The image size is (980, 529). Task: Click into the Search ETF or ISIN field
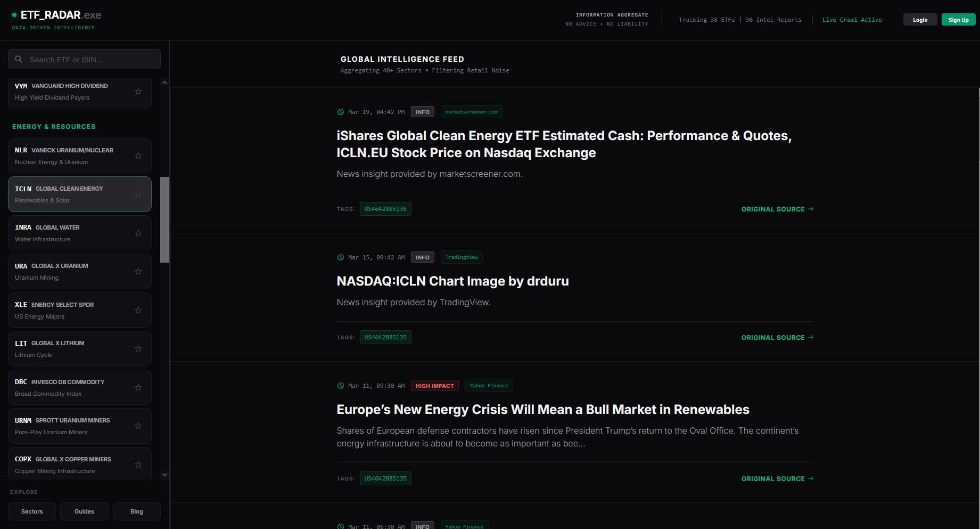point(84,59)
